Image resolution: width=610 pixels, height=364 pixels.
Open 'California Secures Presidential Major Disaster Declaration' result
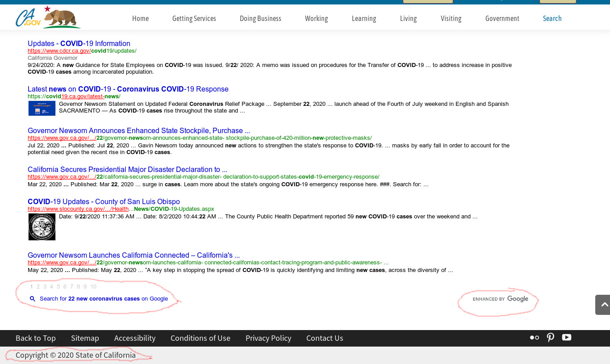(x=127, y=169)
